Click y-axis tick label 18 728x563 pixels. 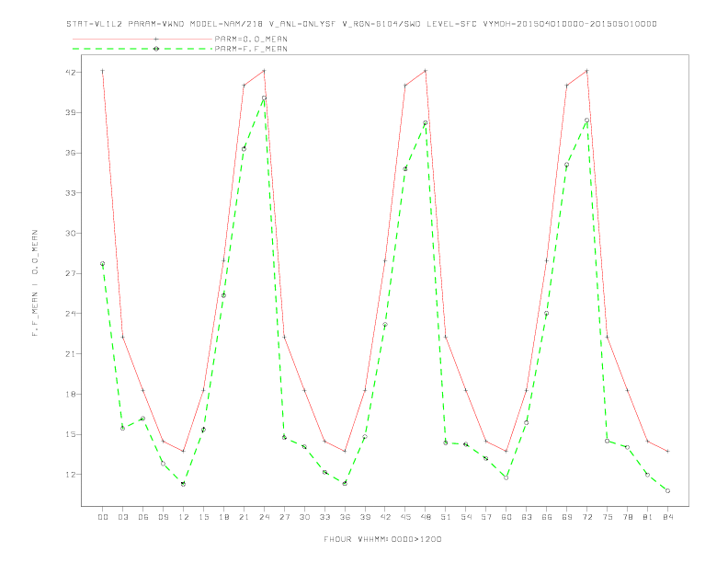click(x=71, y=395)
